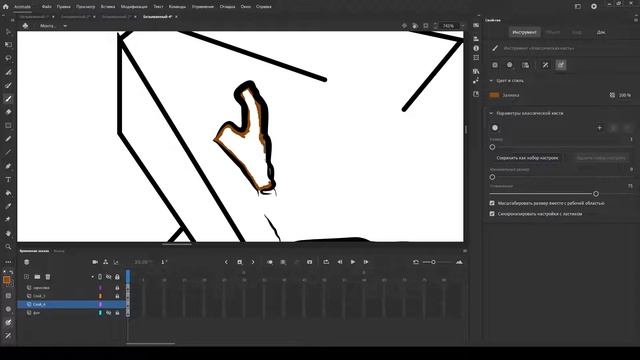Image resolution: width=640 pixels, height=360 pixels.
Task: Show all layers as outlines header
Action: 100,277
